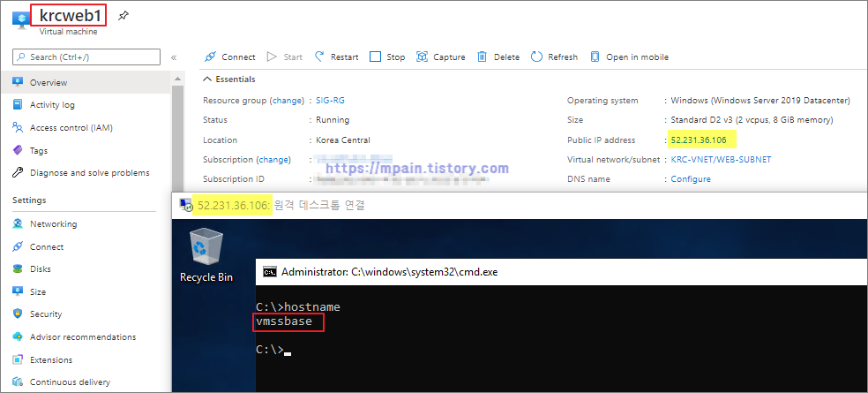Click the Access control people icon
The width and height of the screenshot is (868, 393).
pos(18,127)
